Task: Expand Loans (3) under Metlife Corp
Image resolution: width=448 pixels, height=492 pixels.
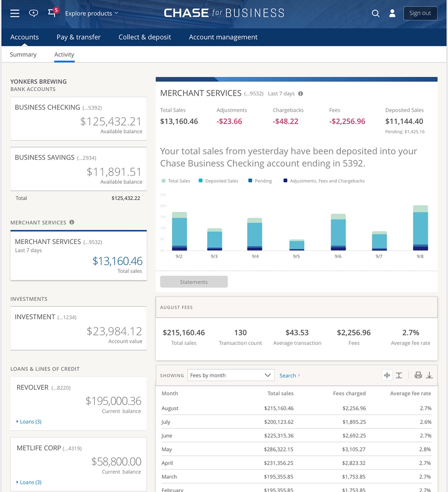Action: (29, 482)
